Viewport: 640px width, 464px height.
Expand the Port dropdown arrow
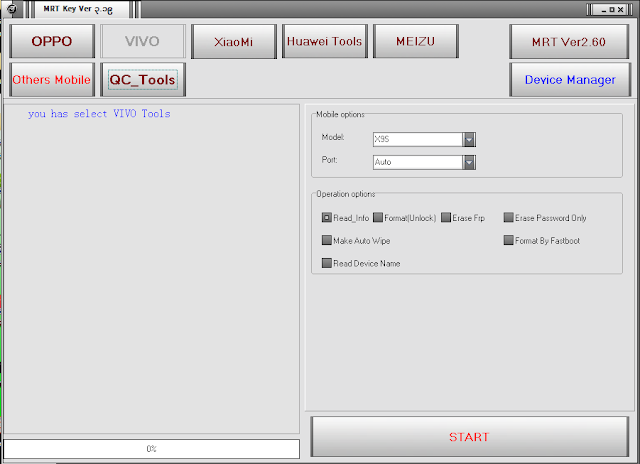469,162
